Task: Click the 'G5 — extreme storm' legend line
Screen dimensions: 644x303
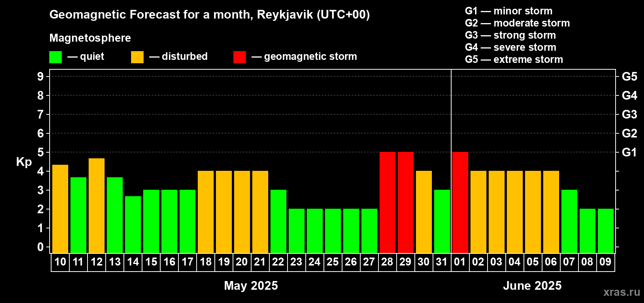Action: click(x=514, y=59)
